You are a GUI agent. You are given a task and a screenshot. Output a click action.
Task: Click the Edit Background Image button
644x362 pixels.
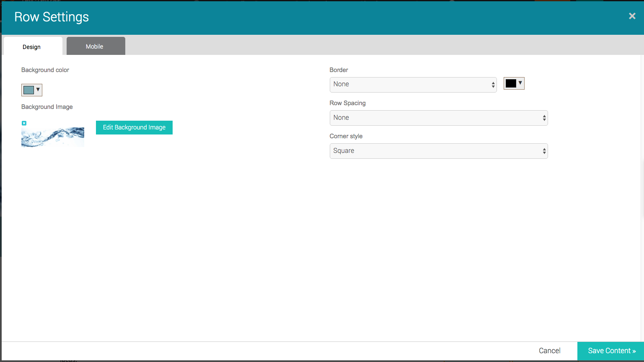(x=134, y=127)
